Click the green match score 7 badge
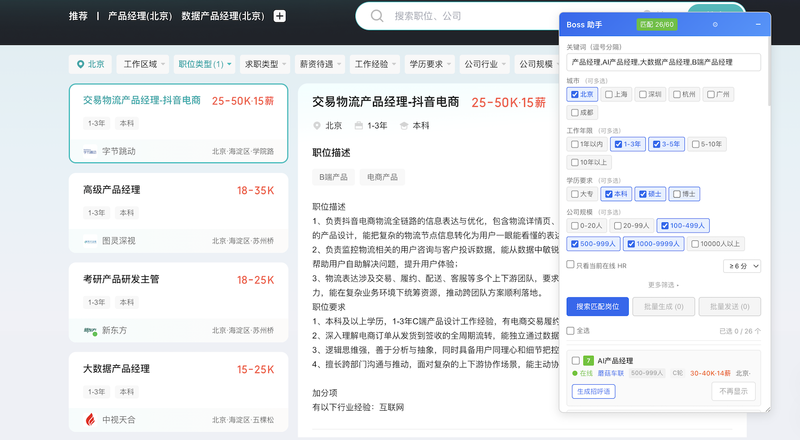Screen dimensions: 800x440 pos(588,360)
